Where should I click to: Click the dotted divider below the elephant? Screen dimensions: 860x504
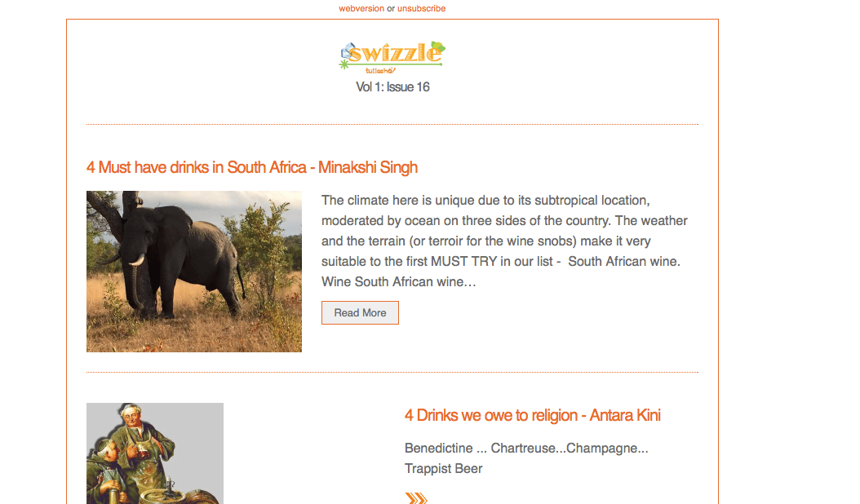point(392,372)
